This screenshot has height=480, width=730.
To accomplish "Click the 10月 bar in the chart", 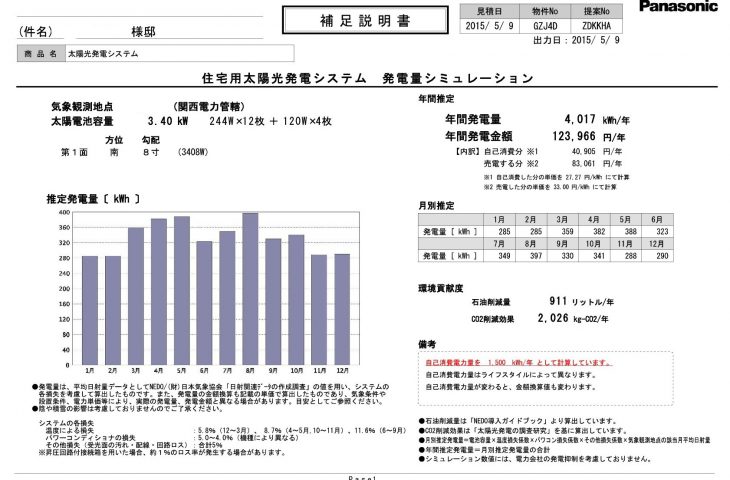I will click(x=296, y=300).
